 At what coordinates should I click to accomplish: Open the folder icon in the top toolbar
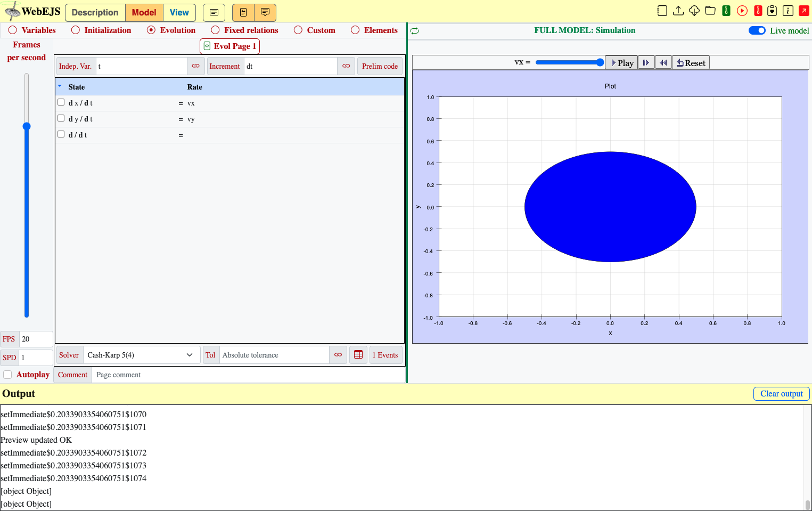[710, 11]
